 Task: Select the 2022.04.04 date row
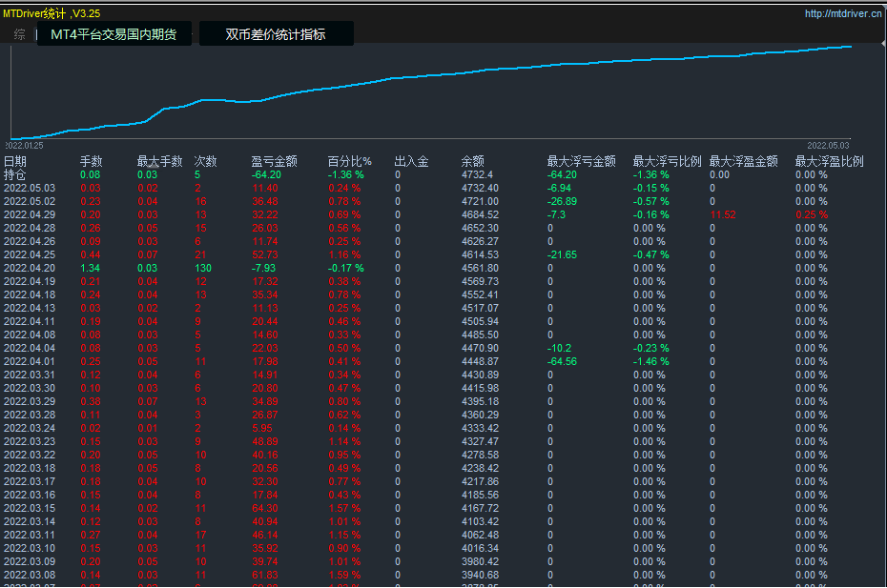(30, 348)
